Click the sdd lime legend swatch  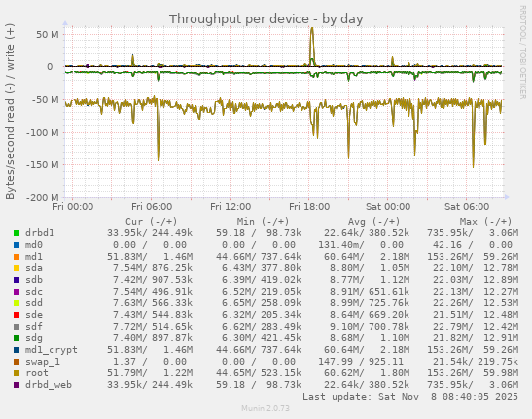(17, 303)
